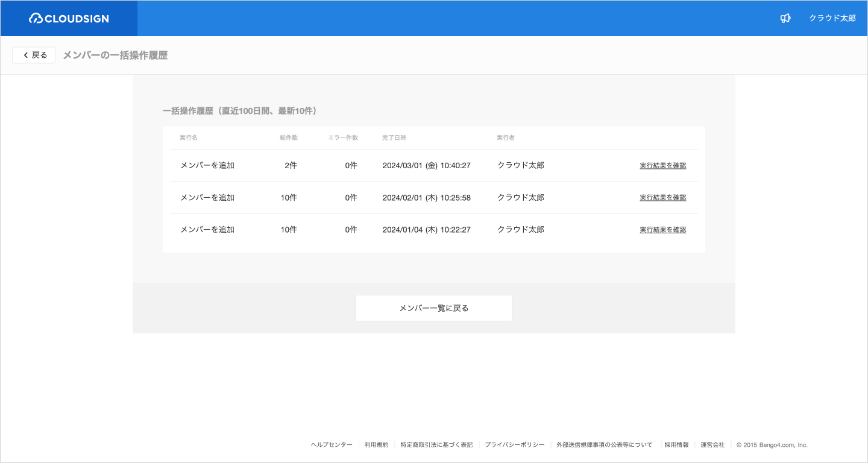Select the 2024/03/01 (金) 10:40:27 timestamp
Image resolution: width=868 pixels, height=463 pixels.
click(x=427, y=166)
